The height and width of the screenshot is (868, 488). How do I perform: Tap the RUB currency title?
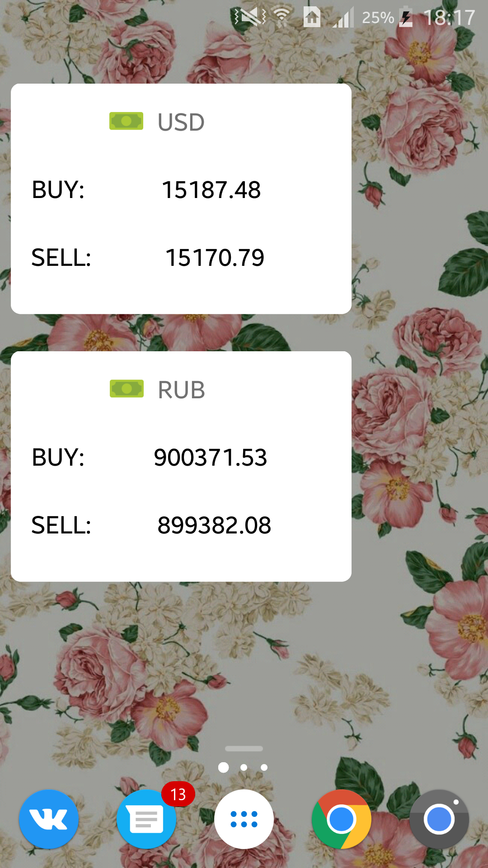tap(181, 390)
